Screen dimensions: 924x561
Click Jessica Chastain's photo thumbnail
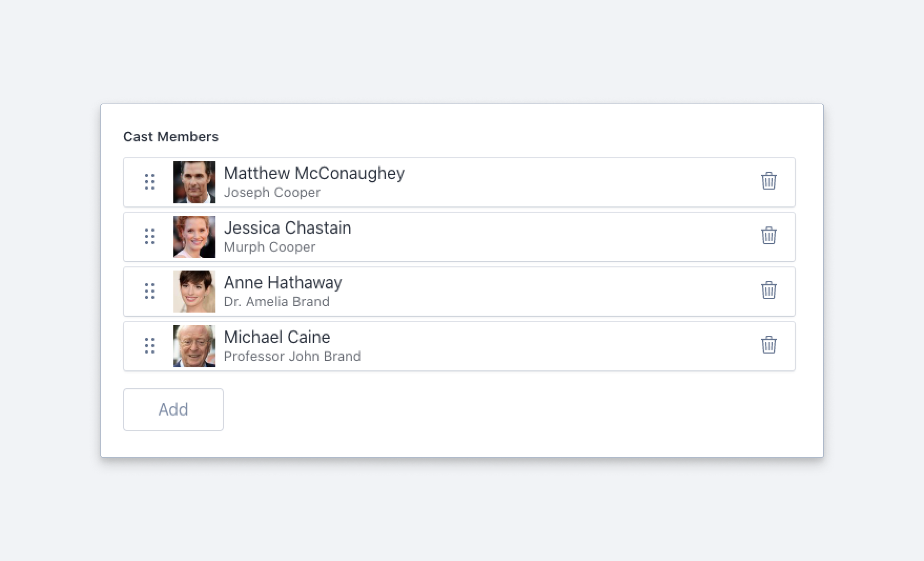click(x=194, y=237)
